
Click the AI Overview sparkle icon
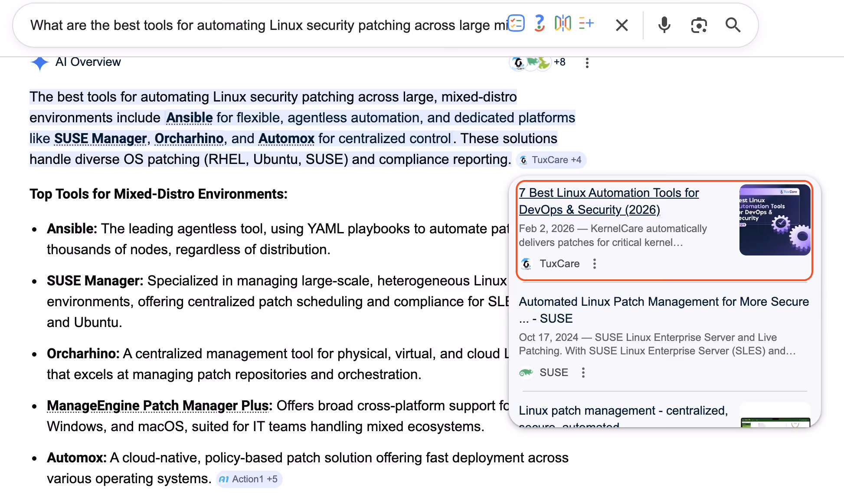pos(39,63)
